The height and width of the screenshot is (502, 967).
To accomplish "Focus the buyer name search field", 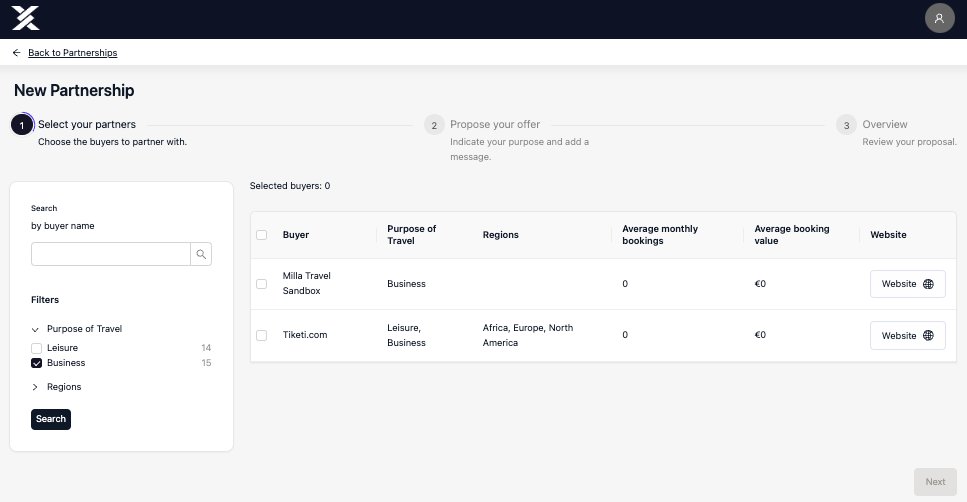I will coord(111,254).
